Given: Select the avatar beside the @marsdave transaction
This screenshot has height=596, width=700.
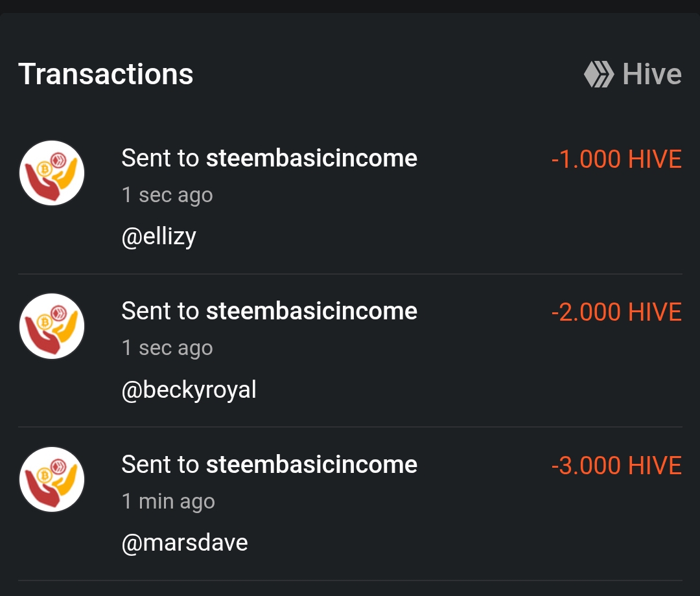Looking at the screenshot, I should point(52,479).
